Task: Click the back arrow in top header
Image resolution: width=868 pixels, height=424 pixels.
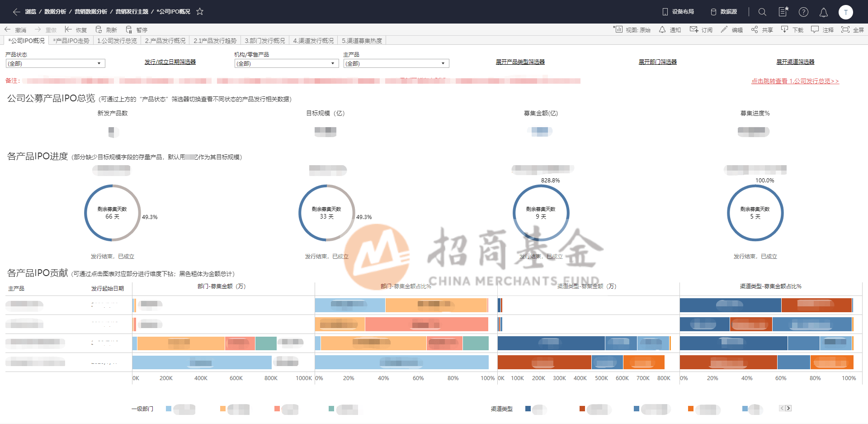Action: pyautogui.click(x=16, y=12)
